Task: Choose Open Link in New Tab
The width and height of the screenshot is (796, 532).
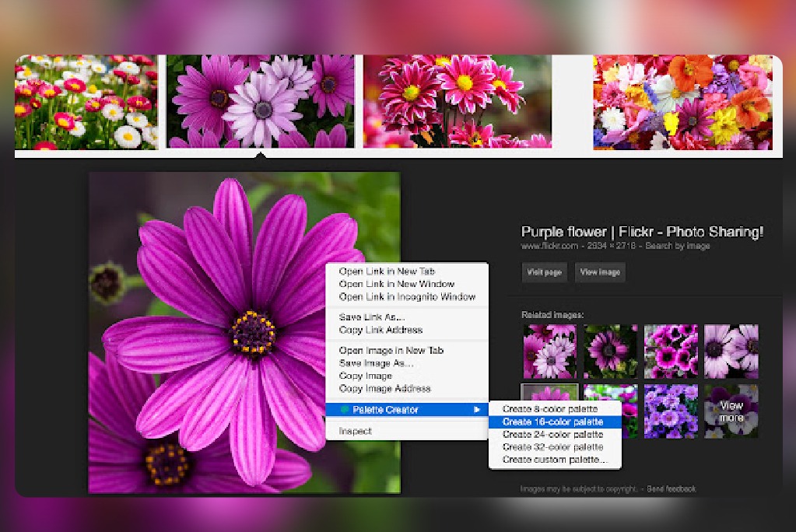Action: pos(387,271)
